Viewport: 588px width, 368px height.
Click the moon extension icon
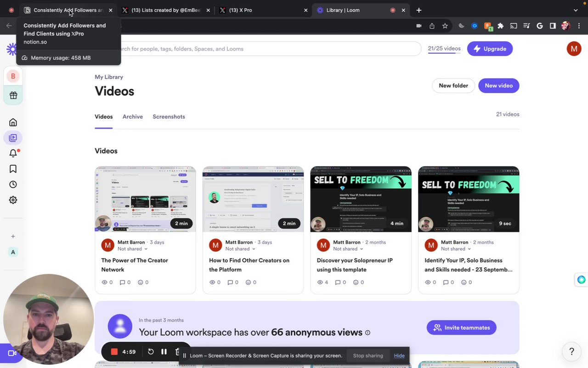pyautogui.click(x=461, y=26)
